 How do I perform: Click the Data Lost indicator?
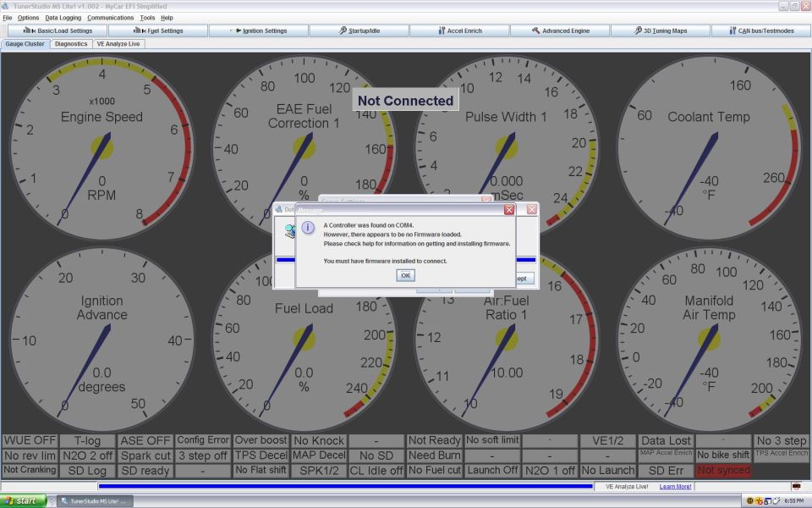(x=666, y=440)
